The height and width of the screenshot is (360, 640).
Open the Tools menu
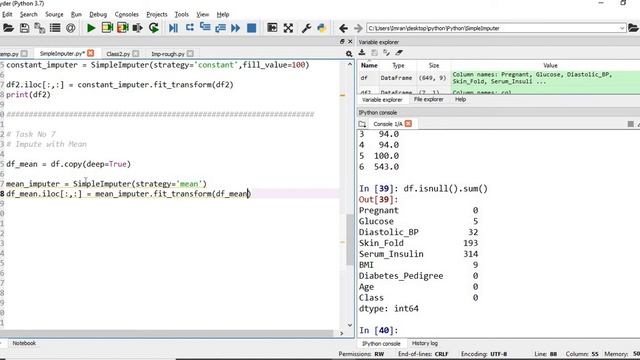[x=182, y=14]
